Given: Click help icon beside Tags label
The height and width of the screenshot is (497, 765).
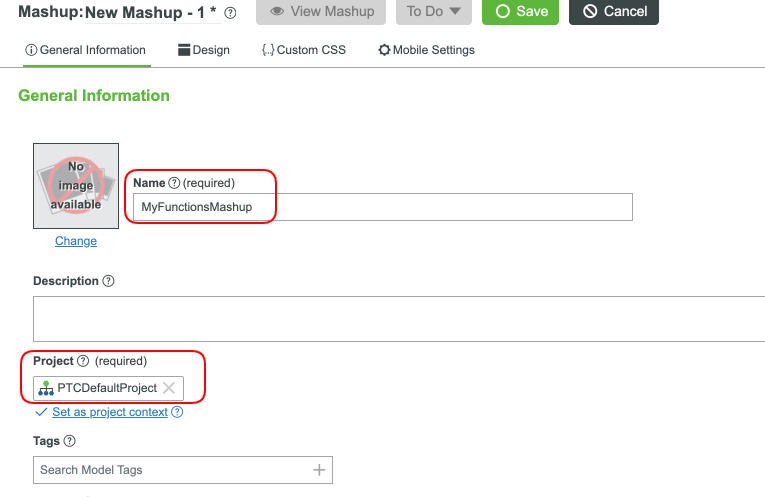Looking at the screenshot, I should coord(70,440).
